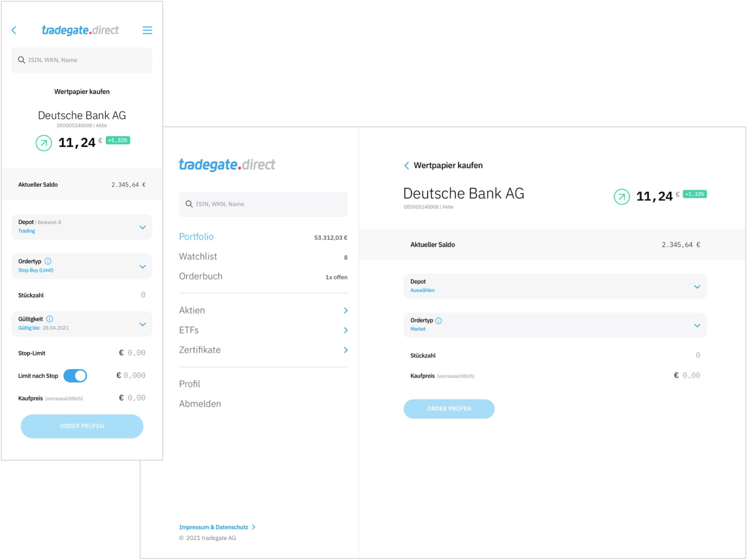Expand the Aktien category
Image resolution: width=747 pixels, height=560 pixels.
tap(263, 310)
